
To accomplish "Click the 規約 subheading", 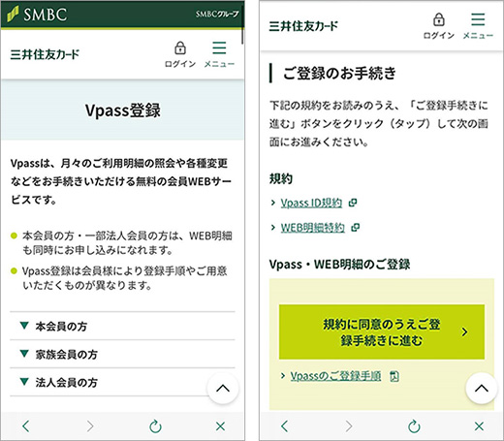I will (281, 178).
